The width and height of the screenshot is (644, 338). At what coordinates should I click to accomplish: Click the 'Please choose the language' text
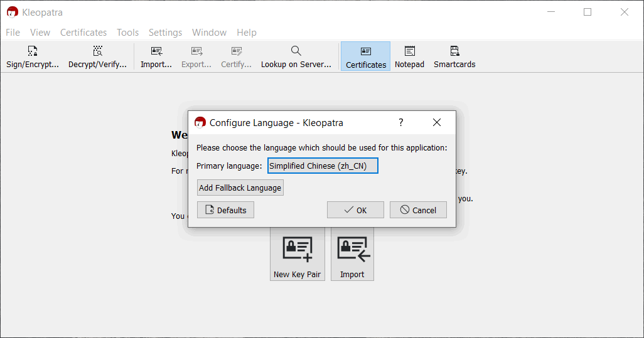click(x=321, y=147)
